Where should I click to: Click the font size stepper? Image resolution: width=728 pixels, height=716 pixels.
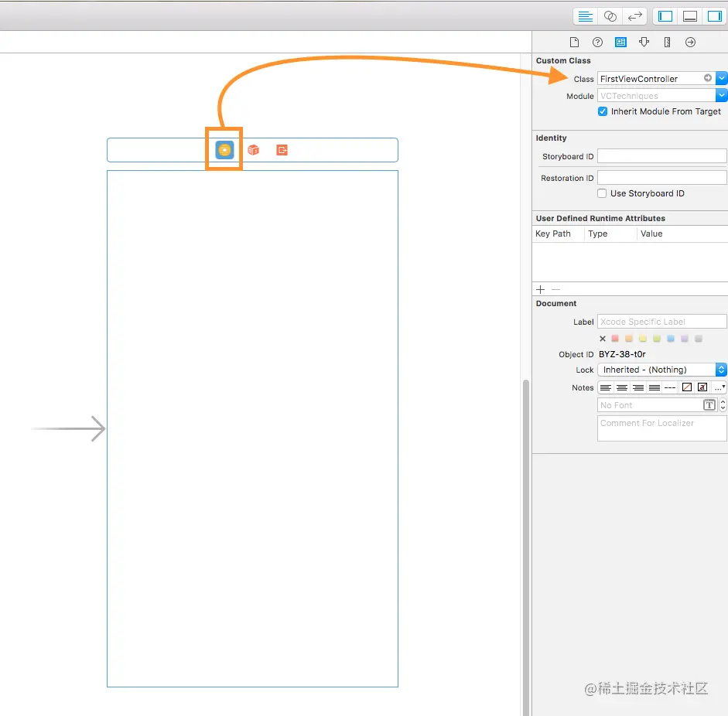(x=723, y=405)
